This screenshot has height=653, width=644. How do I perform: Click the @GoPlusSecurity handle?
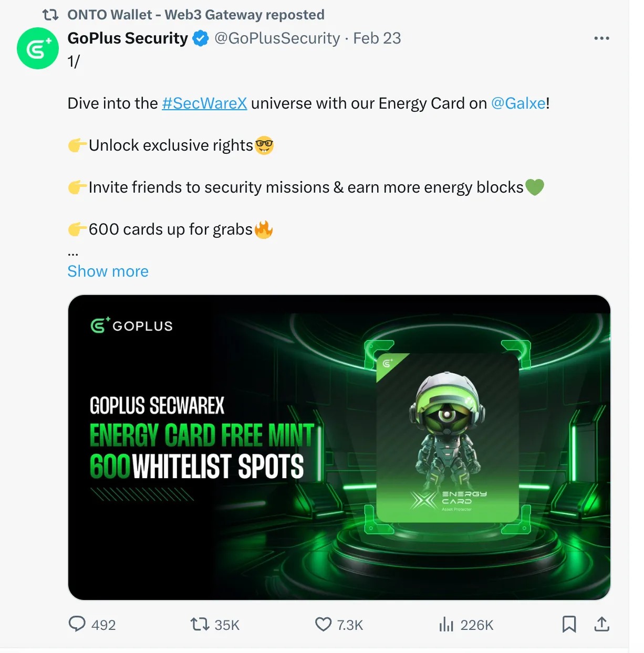[277, 38]
